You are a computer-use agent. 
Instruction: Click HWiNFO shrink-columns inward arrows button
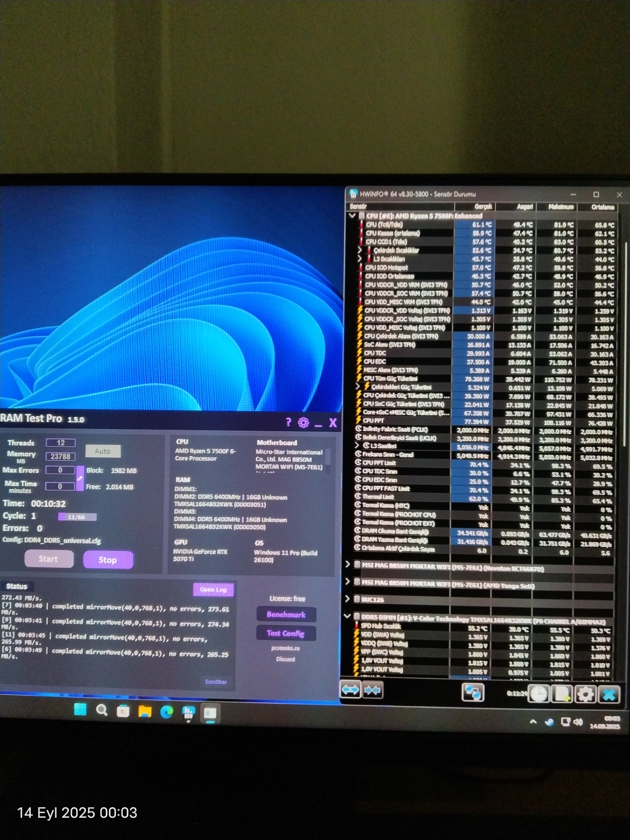373,690
